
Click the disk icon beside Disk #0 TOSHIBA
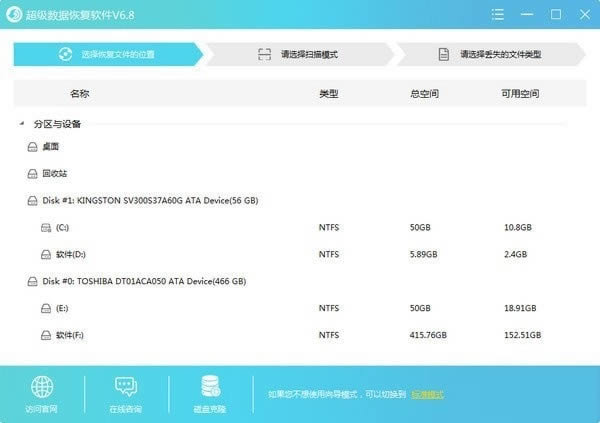pos(33,282)
